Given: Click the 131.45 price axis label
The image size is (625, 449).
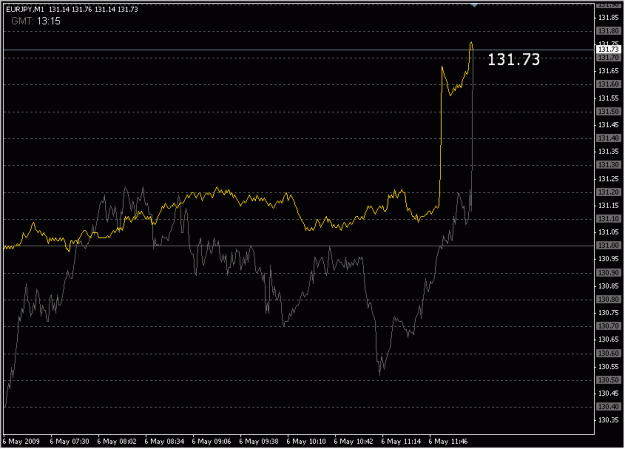Looking at the screenshot, I should tap(609, 125).
